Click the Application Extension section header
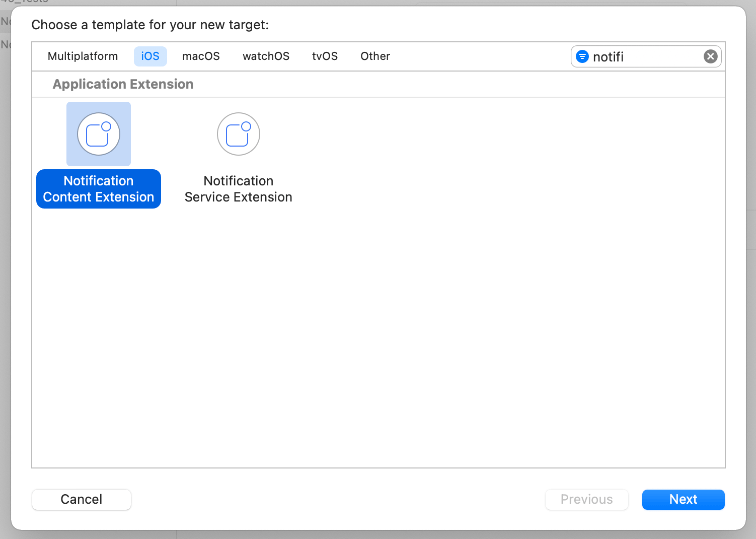The image size is (756, 539). pos(123,84)
